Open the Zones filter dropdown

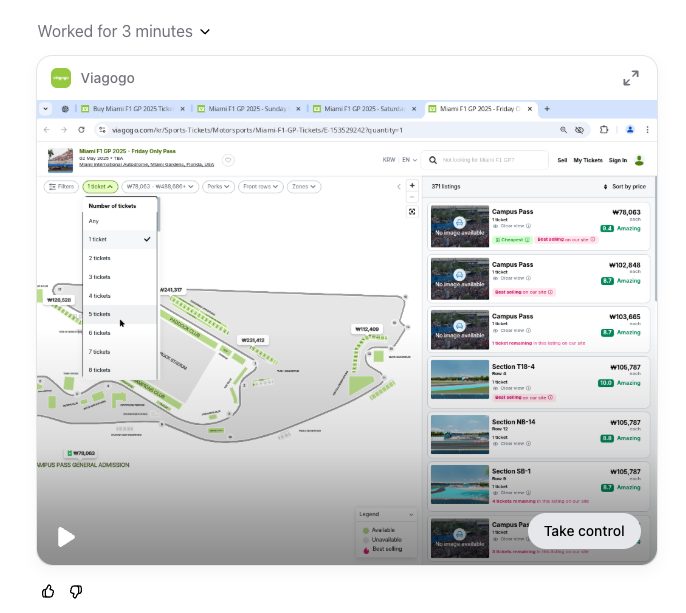coord(304,187)
